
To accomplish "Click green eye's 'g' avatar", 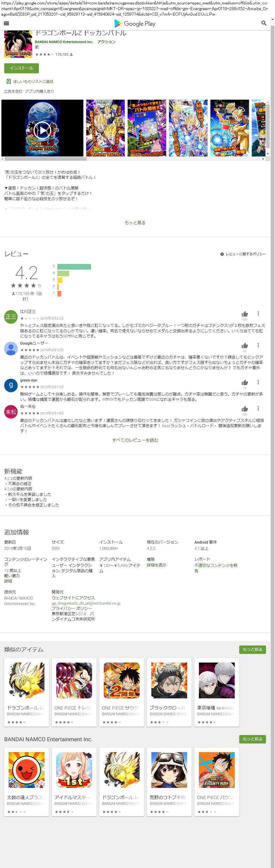I will 11,385.
